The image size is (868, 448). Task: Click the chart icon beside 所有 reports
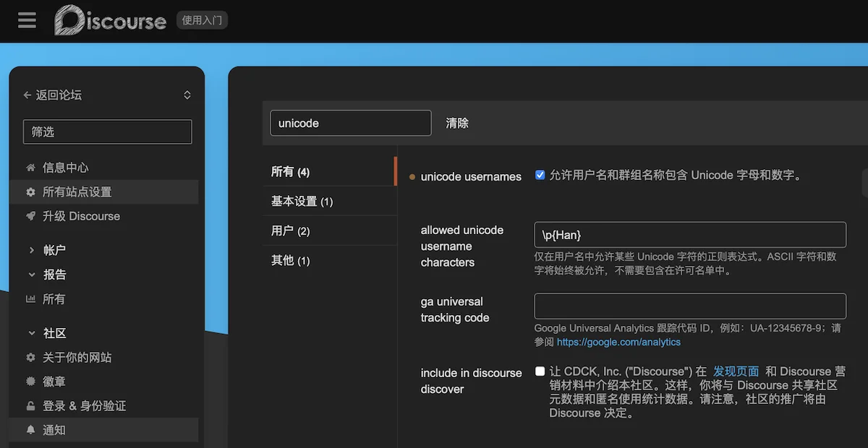[30, 299]
